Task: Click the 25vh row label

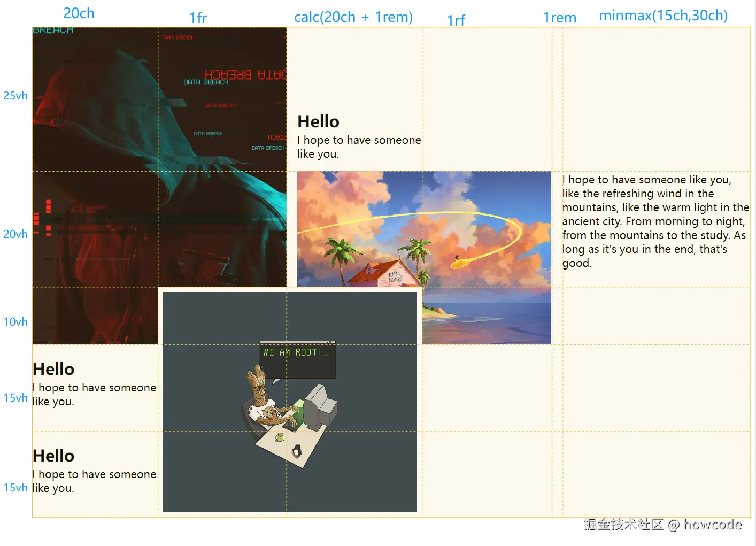Action: coord(16,96)
